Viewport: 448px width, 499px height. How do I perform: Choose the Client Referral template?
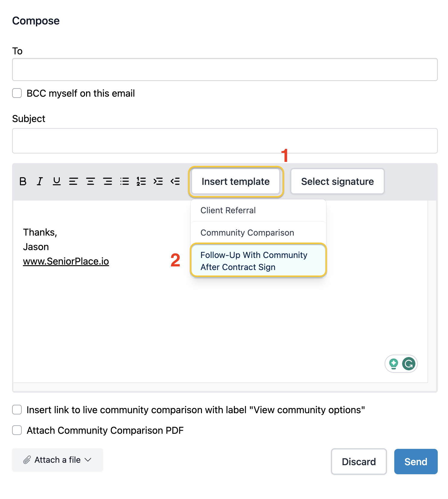[x=228, y=210]
